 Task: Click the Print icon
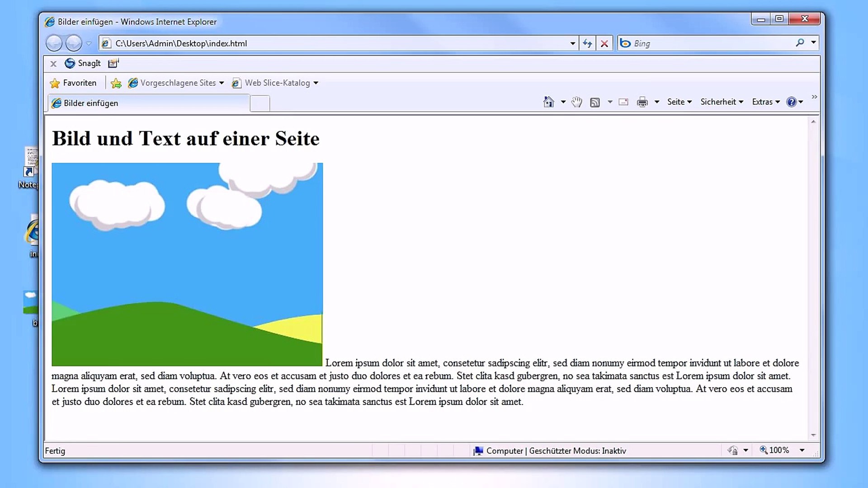[x=642, y=103]
